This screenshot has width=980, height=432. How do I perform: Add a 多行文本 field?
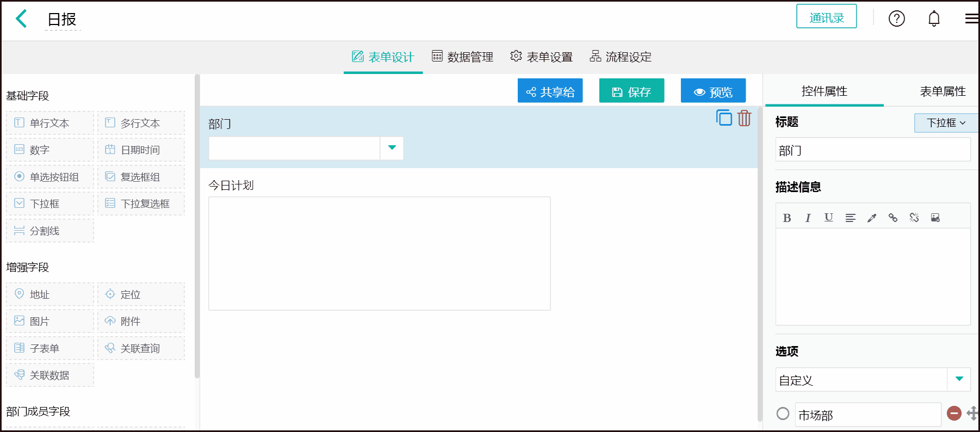coord(141,123)
